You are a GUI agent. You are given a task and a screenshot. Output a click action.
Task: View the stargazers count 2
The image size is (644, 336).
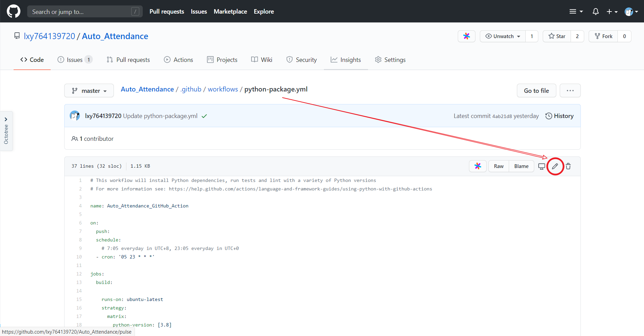[577, 36]
